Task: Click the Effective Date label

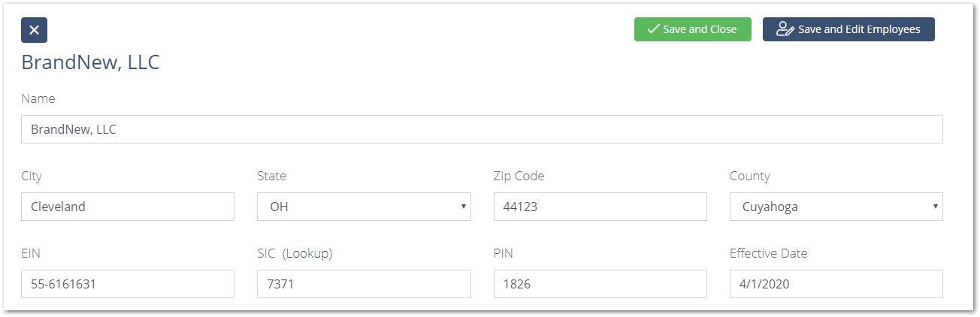Action: coord(768,253)
